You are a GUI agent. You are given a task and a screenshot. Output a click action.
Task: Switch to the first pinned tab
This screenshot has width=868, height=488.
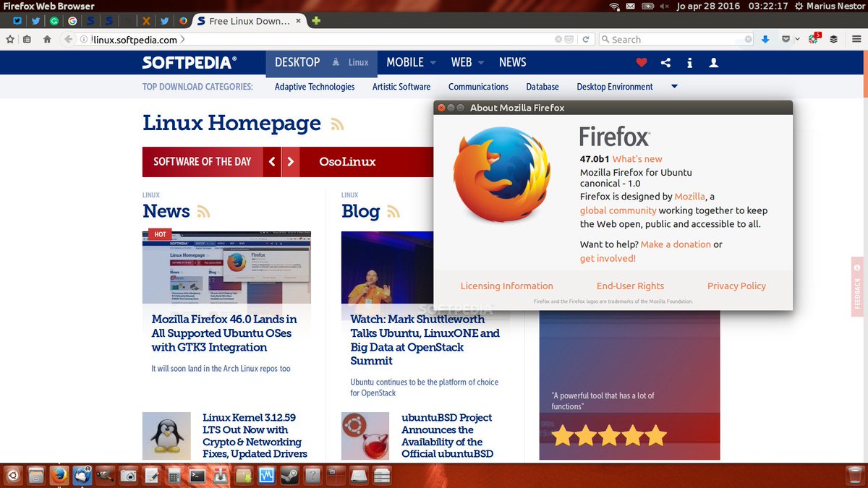17,21
